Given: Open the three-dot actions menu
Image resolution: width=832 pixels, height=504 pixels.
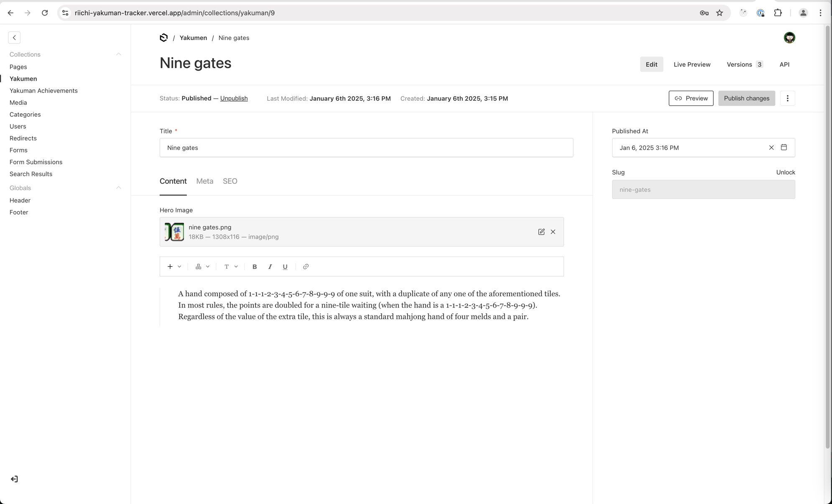Looking at the screenshot, I should pos(788,98).
